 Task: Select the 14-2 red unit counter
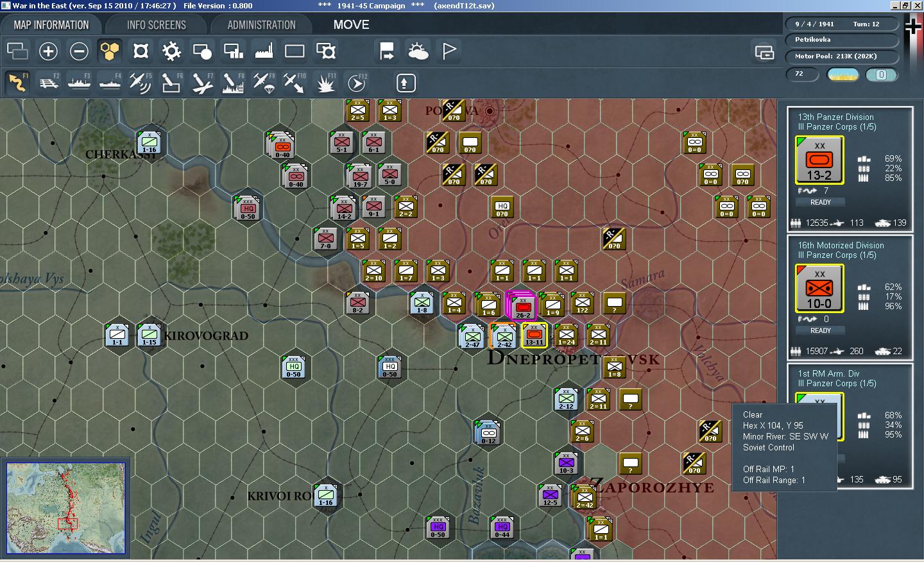pos(343,207)
